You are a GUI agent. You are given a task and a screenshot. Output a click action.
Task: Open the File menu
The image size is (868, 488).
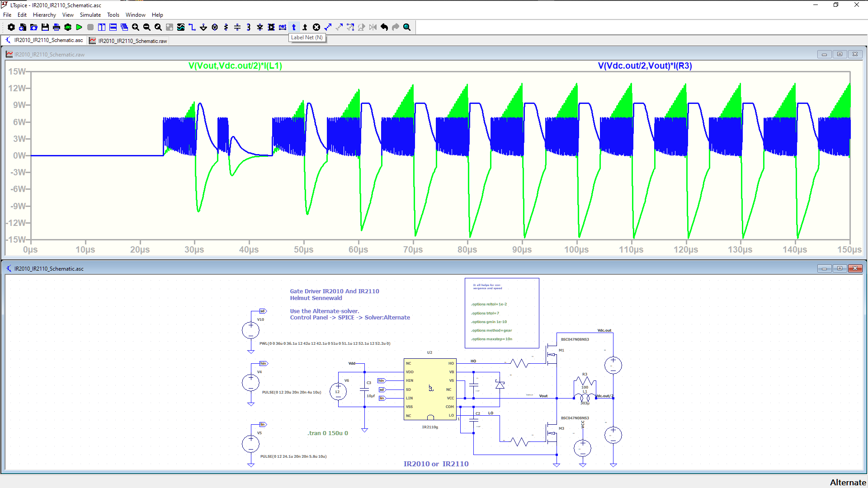pos(7,15)
